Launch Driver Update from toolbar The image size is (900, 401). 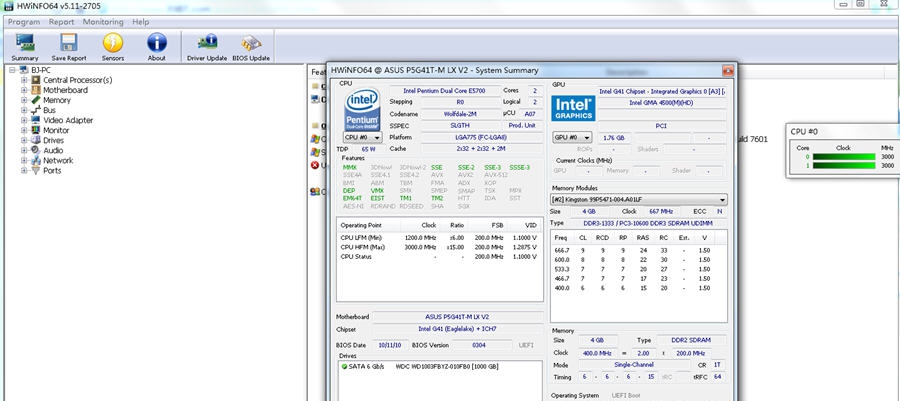coord(207,46)
